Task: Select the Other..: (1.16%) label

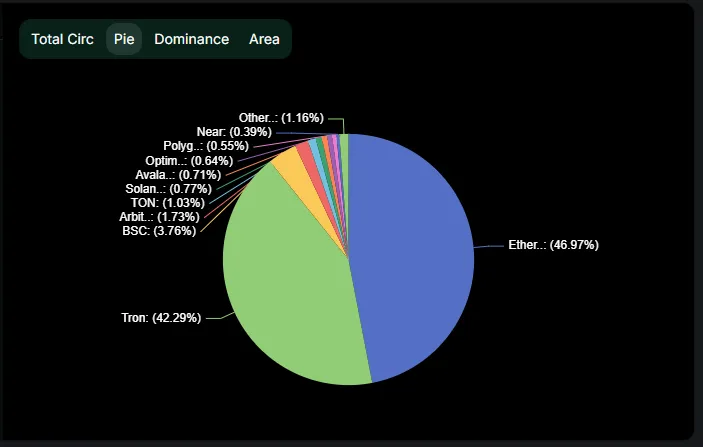Action: 281,118
